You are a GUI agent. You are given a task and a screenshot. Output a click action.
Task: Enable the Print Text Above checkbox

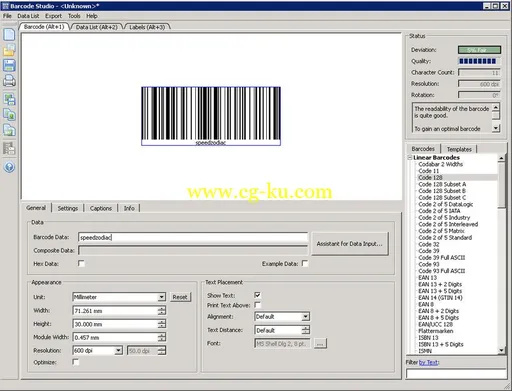click(257, 305)
